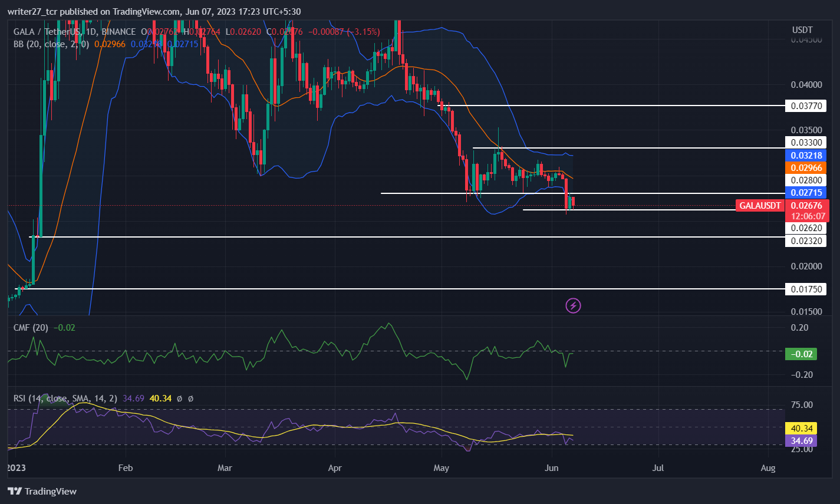
Task: Click the blue 0.02715 lower band price tag
Action: point(806,193)
